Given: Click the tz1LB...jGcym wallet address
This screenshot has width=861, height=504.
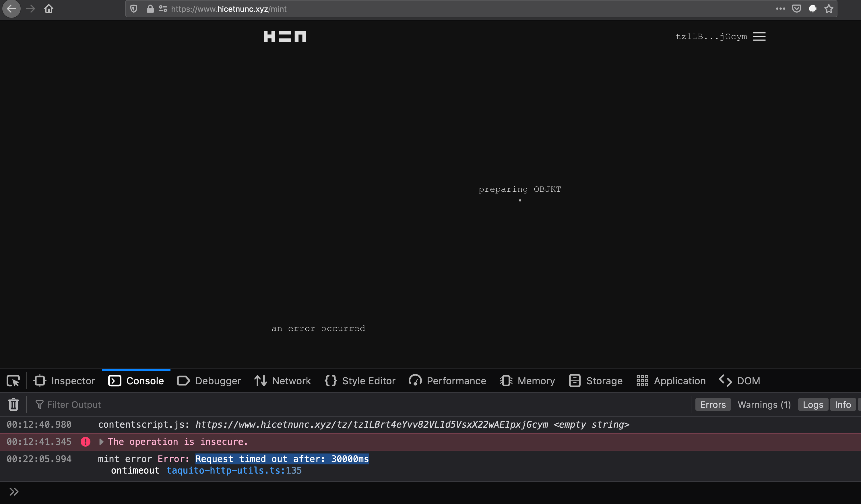Looking at the screenshot, I should coord(711,36).
